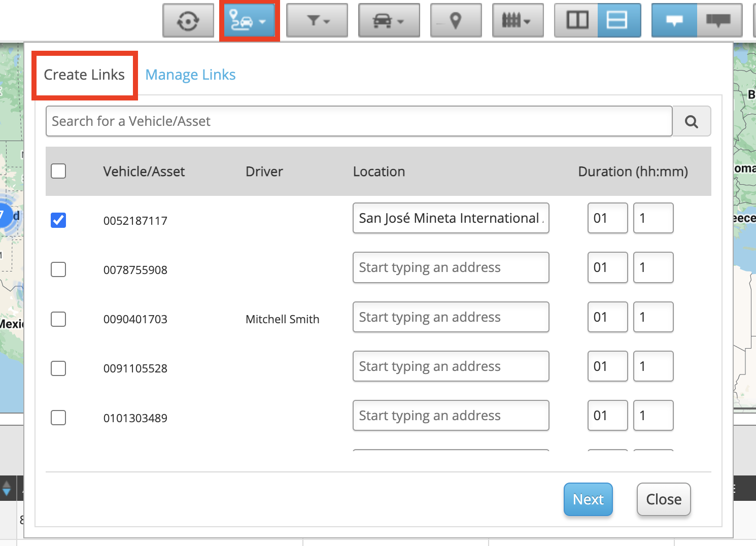
Task: Click the blue map cluster marker
Action: coord(5,215)
